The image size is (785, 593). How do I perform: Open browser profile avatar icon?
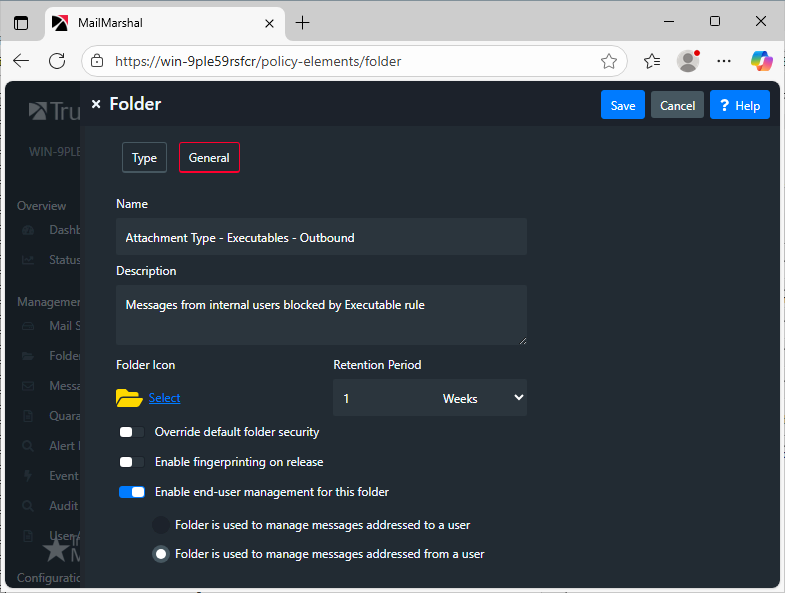click(x=688, y=61)
